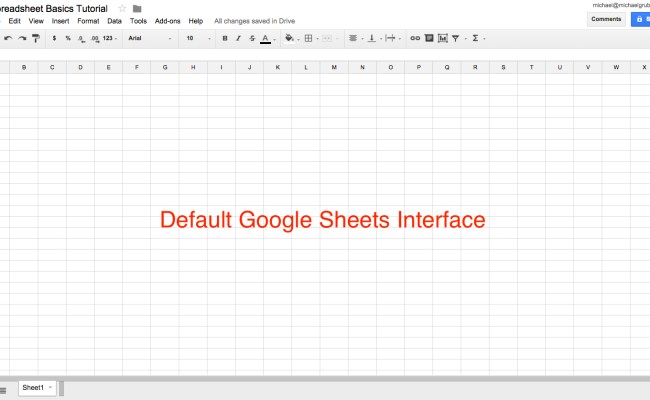This screenshot has width=650, height=400.
Task: Open the Format menu
Action: coord(88,21)
